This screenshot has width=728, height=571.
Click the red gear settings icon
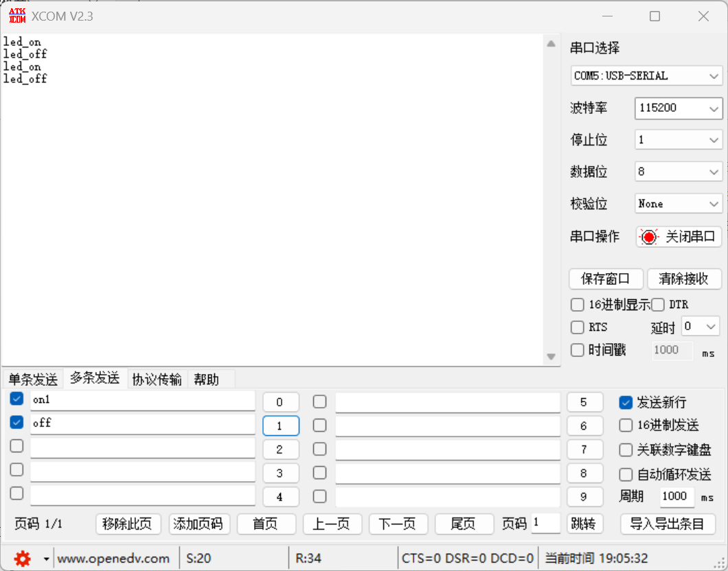click(23, 559)
